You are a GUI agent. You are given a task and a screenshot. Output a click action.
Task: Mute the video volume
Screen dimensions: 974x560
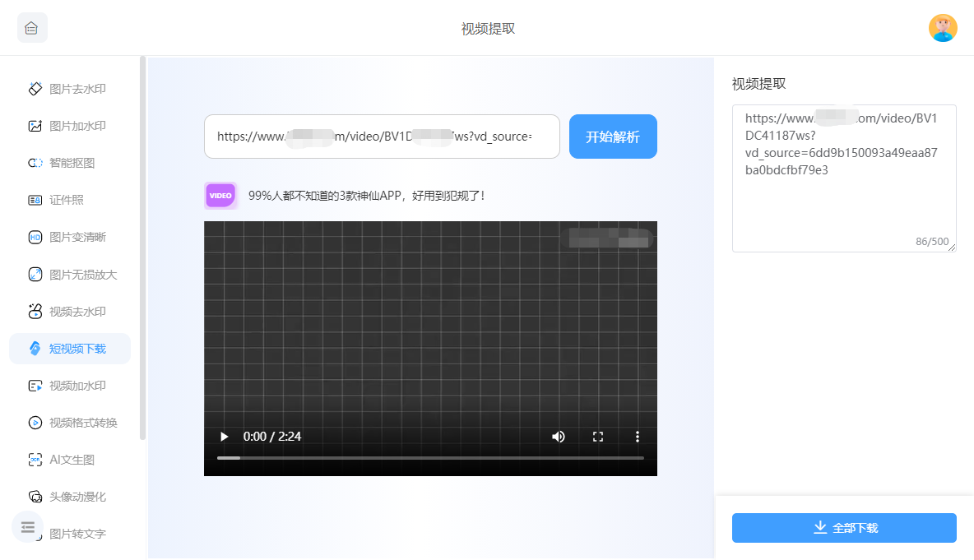coord(559,437)
